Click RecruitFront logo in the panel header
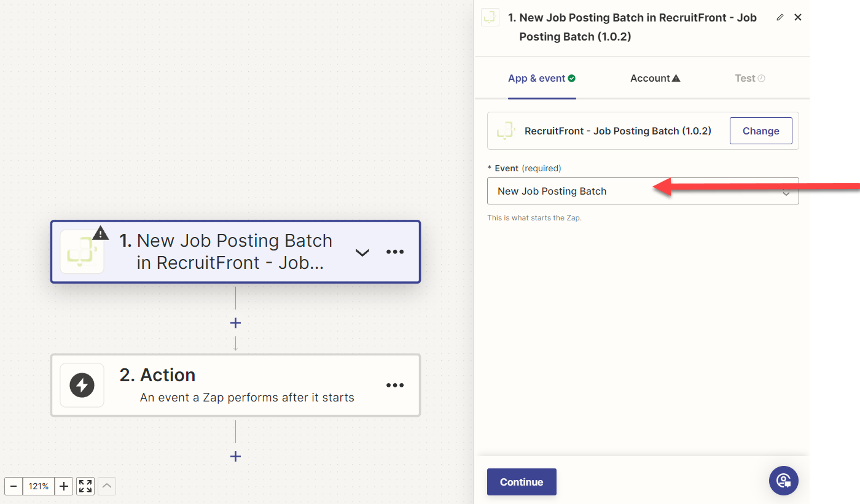 490,17
